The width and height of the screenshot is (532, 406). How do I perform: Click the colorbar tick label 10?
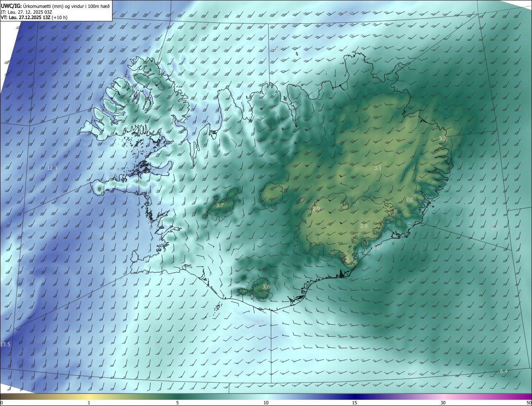coord(266,403)
